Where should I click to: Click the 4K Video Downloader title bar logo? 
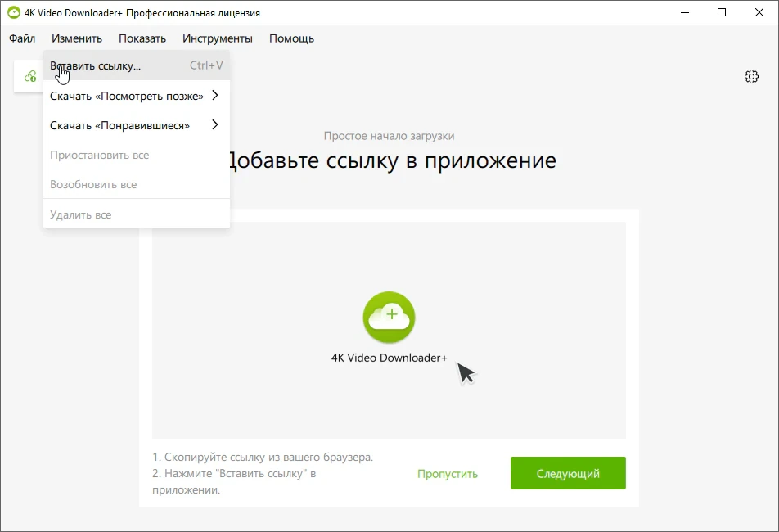pyautogui.click(x=13, y=12)
